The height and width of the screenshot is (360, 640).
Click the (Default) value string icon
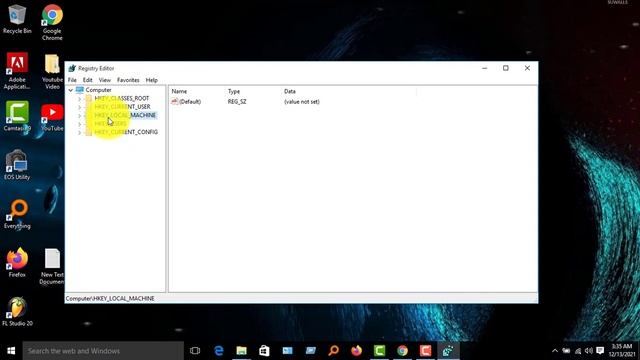[175, 102]
